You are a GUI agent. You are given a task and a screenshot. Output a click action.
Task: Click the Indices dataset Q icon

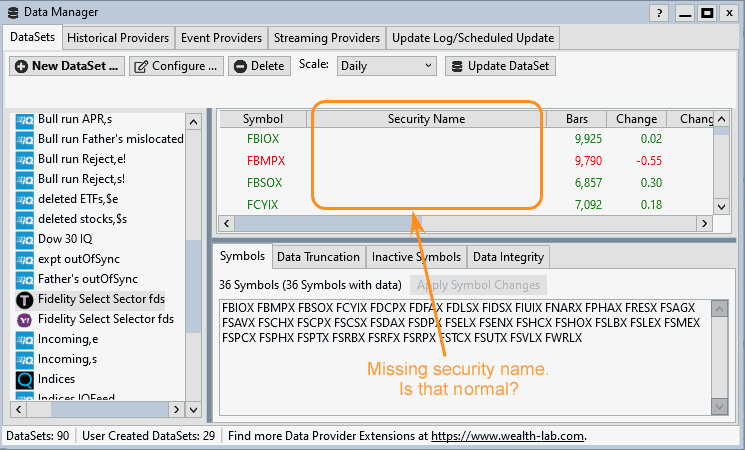click(x=25, y=379)
